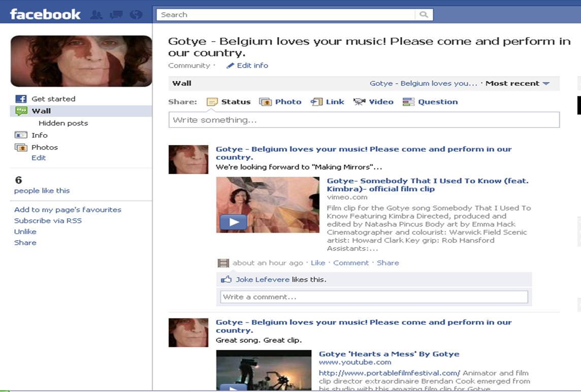Click the Share link in left sidebar
The height and width of the screenshot is (392, 581).
pyautogui.click(x=25, y=243)
